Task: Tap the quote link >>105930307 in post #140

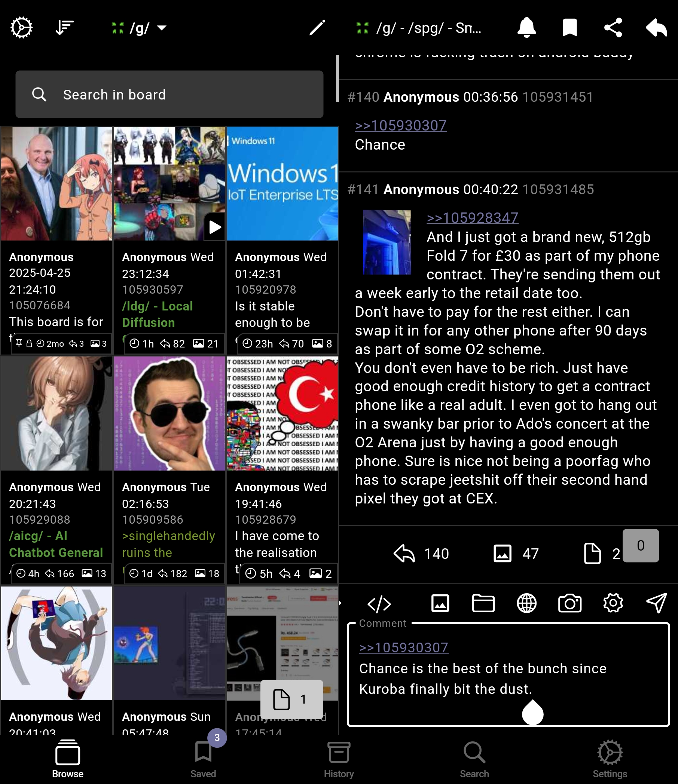Action: tap(400, 125)
